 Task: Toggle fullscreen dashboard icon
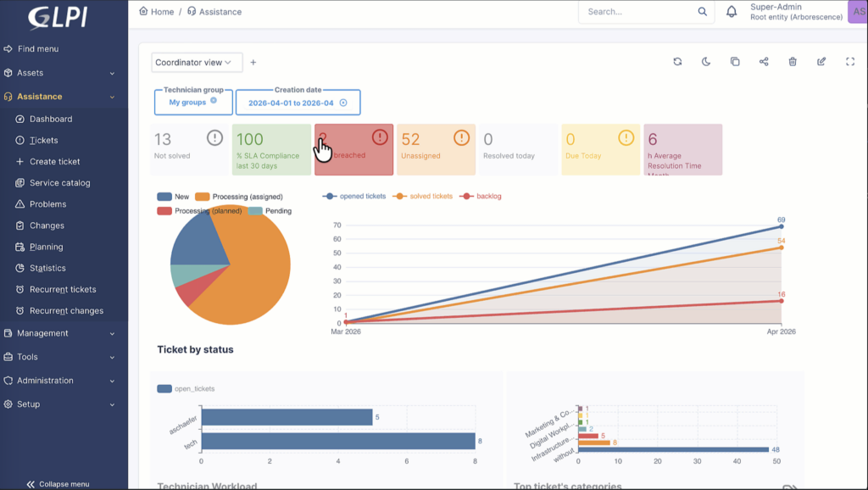point(850,61)
